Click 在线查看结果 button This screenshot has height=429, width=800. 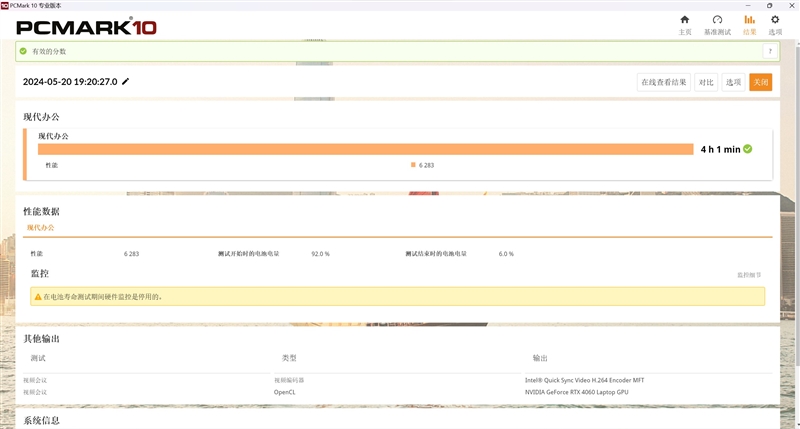click(664, 82)
